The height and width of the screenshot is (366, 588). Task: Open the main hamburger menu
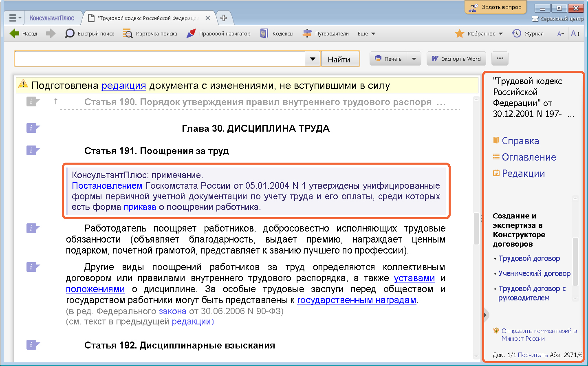point(15,18)
